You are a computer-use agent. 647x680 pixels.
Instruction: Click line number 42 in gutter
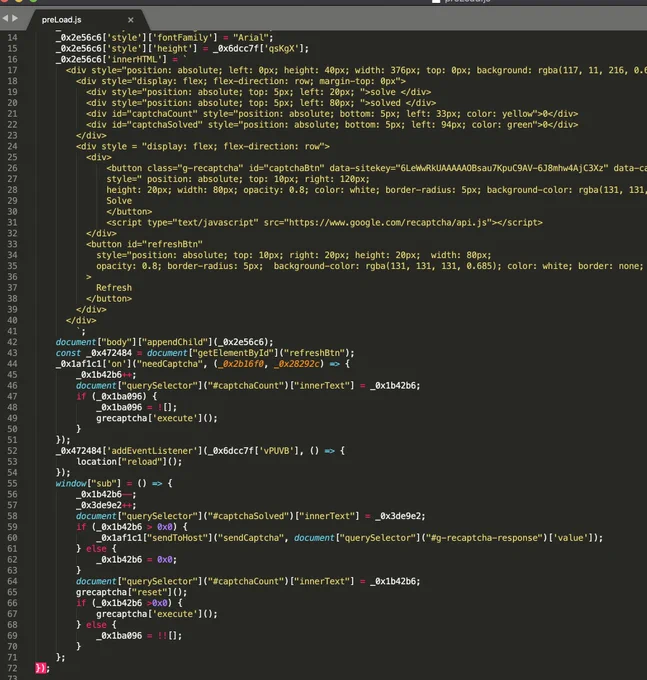[x=12, y=342]
